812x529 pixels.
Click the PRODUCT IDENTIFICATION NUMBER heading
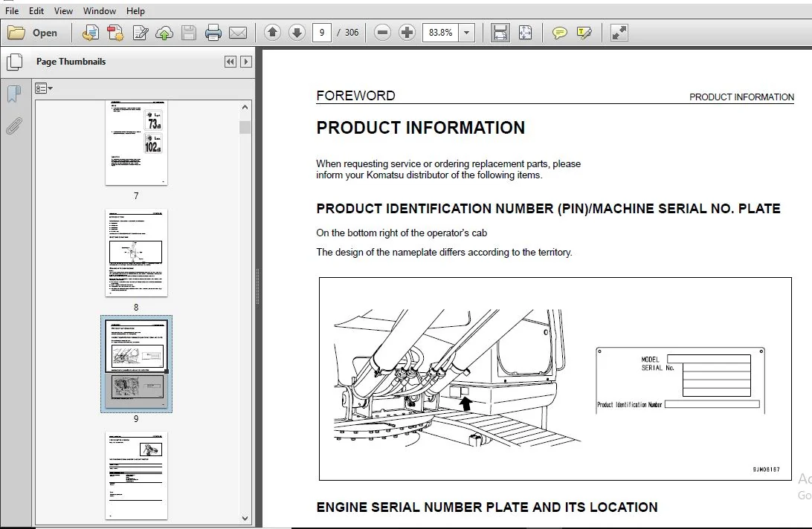tap(549, 209)
